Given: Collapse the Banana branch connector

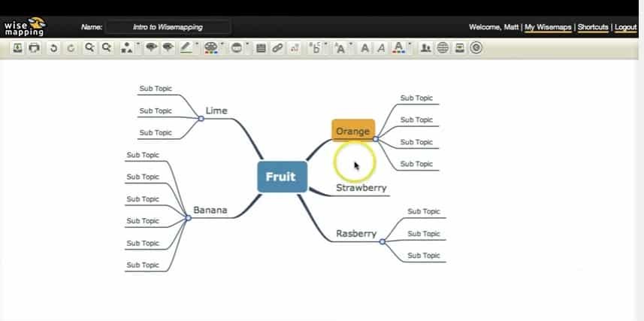Looking at the screenshot, I should click(189, 217).
